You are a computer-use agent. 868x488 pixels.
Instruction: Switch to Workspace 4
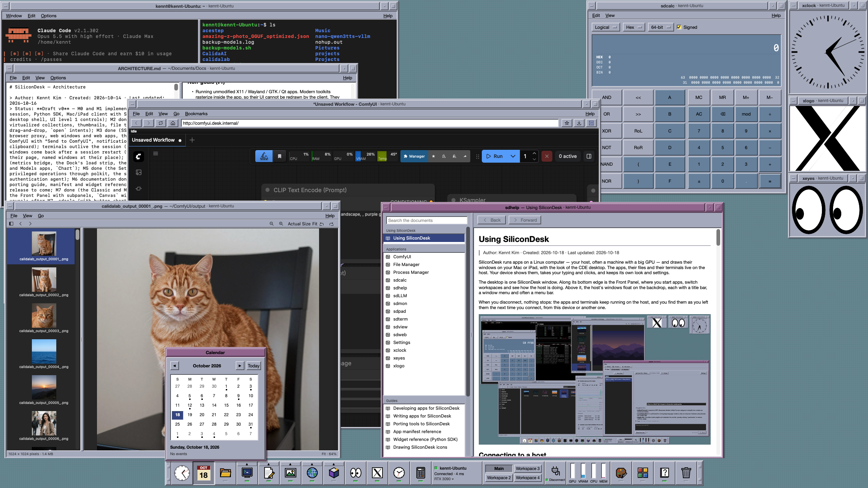click(x=528, y=478)
